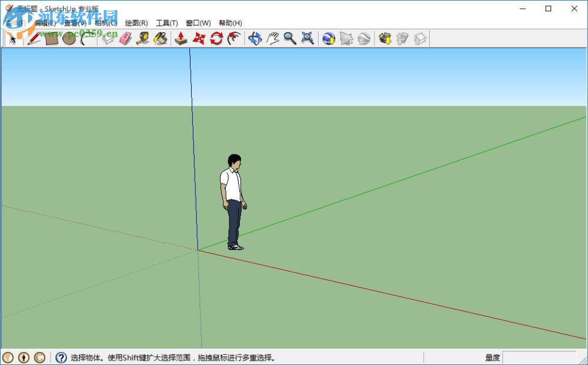Open Add Location with the globe icon

(x=329, y=38)
